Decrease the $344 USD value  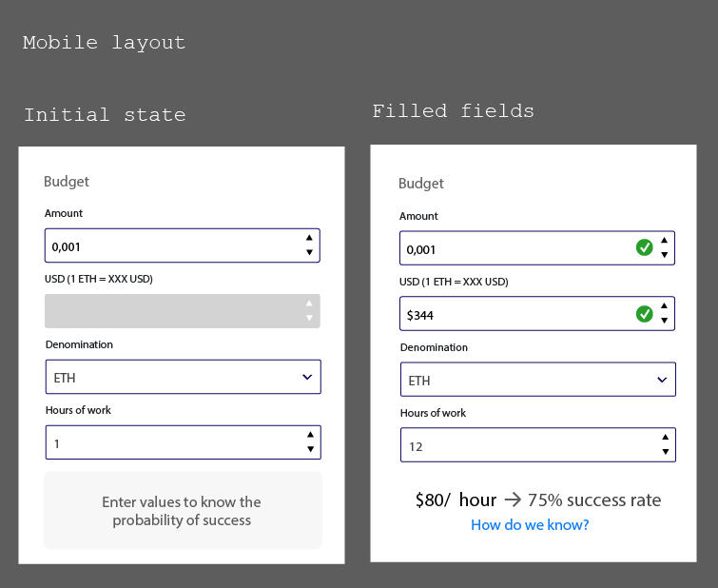click(x=665, y=320)
